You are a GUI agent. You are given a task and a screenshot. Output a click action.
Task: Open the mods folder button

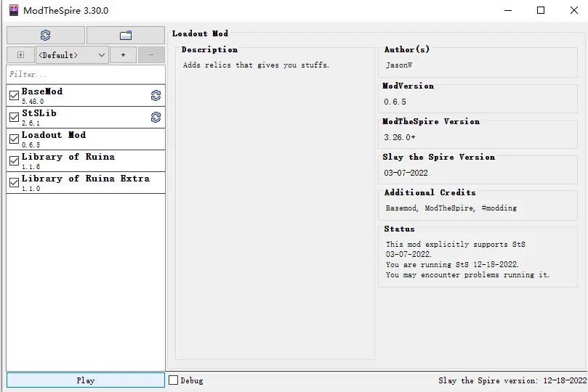(125, 35)
